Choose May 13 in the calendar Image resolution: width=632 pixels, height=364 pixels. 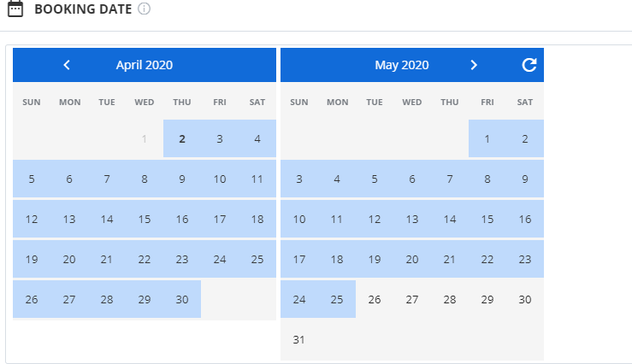pyautogui.click(x=412, y=220)
